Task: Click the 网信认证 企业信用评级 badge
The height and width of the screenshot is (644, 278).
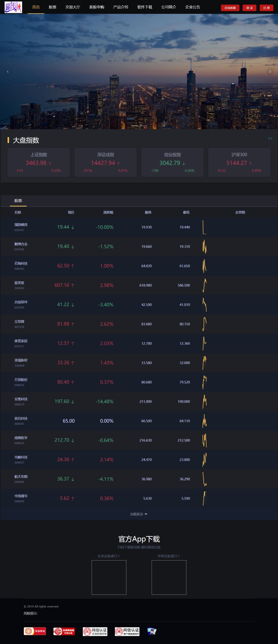Action: 95,631
